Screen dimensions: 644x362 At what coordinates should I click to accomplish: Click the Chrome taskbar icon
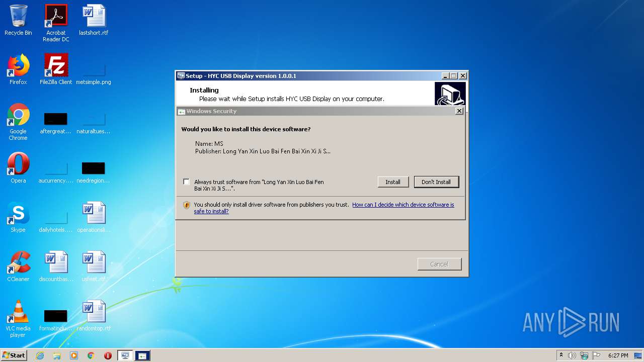point(91,355)
